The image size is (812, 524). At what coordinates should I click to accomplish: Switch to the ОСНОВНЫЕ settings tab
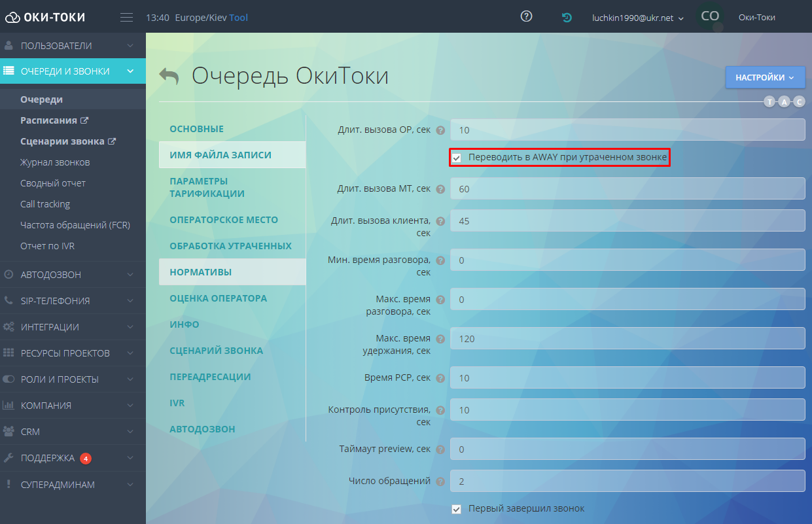pos(196,129)
